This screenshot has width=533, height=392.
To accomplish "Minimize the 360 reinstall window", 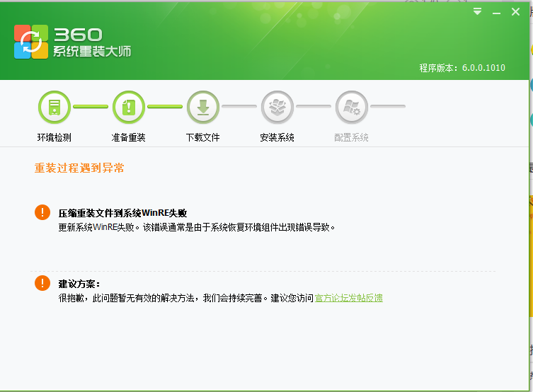I will (x=496, y=13).
